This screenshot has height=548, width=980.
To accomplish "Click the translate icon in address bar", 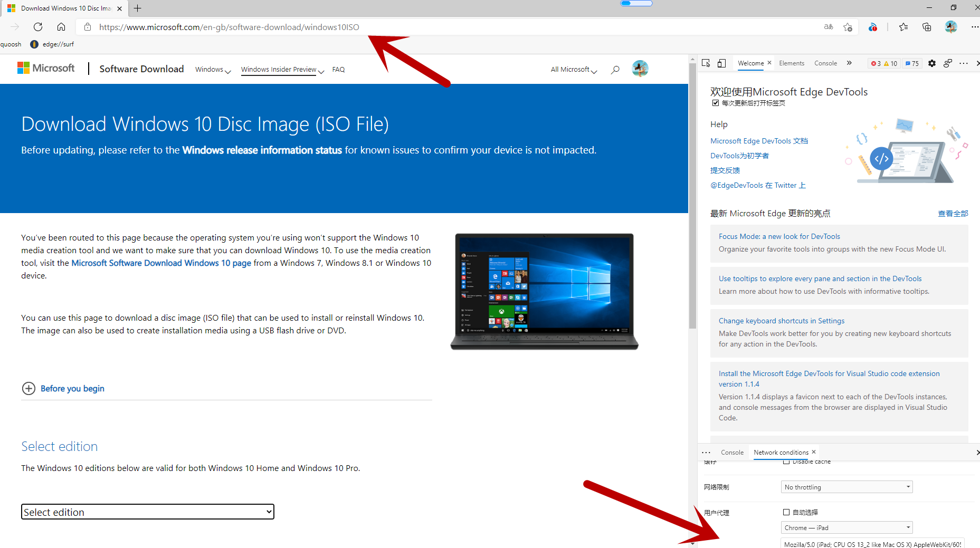I will coord(829,27).
